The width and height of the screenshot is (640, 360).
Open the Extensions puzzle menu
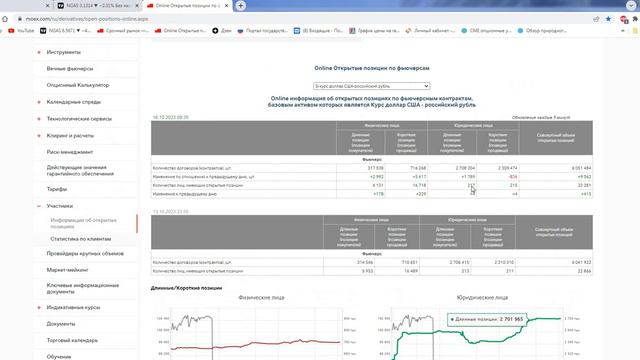pyautogui.click(x=636, y=19)
